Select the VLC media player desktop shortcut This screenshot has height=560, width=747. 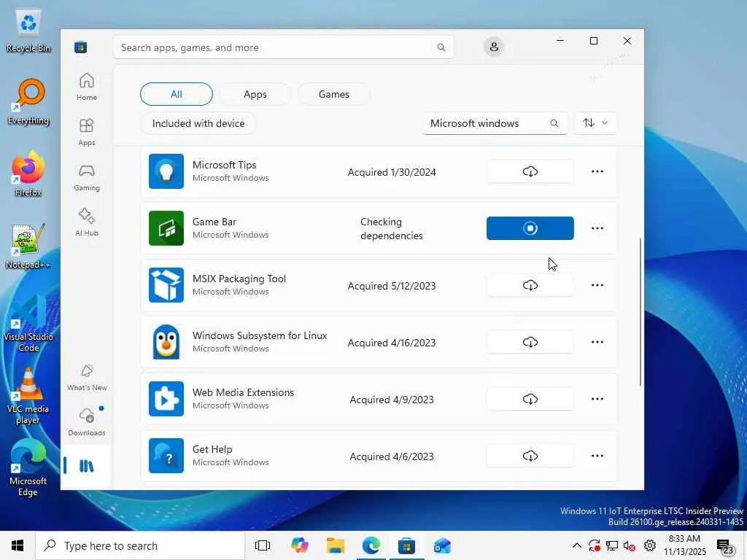(28, 396)
